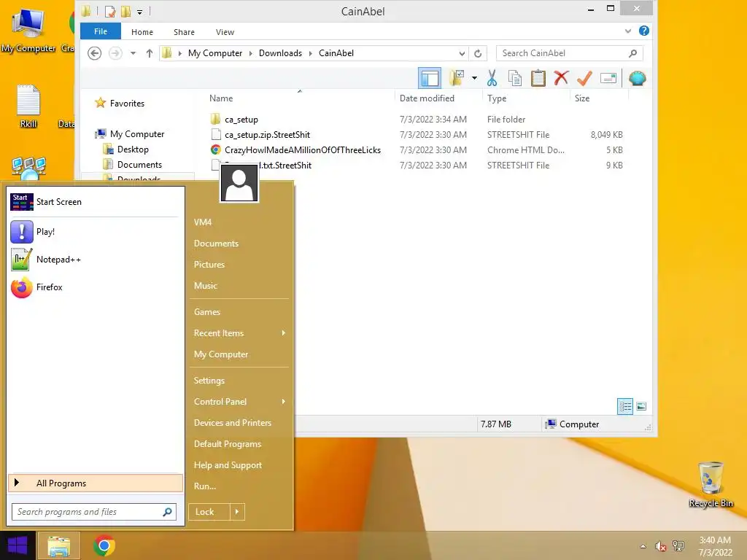
Task: Expand Recent Items submenu arrow
Action: pos(284,332)
